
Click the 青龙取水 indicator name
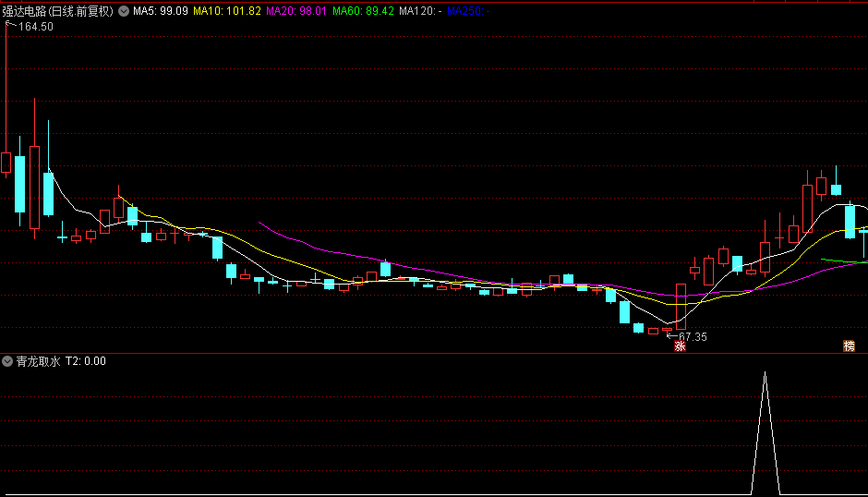38,361
